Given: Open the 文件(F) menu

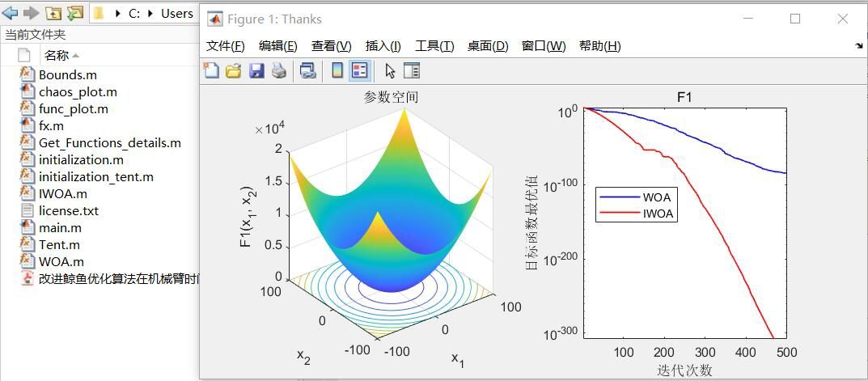Looking at the screenshot, I should coord(226,46).
